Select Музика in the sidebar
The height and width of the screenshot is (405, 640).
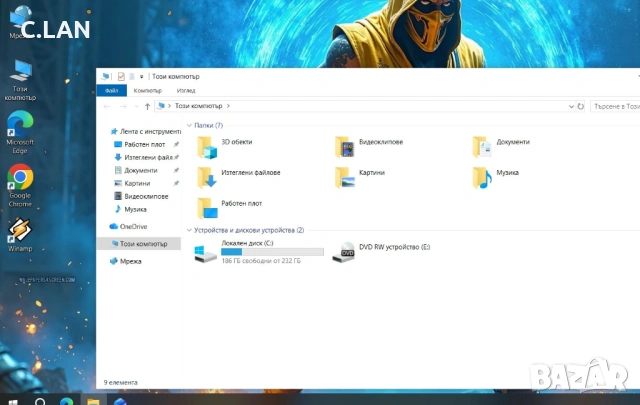pyautogui.click(x=131, y=209)
